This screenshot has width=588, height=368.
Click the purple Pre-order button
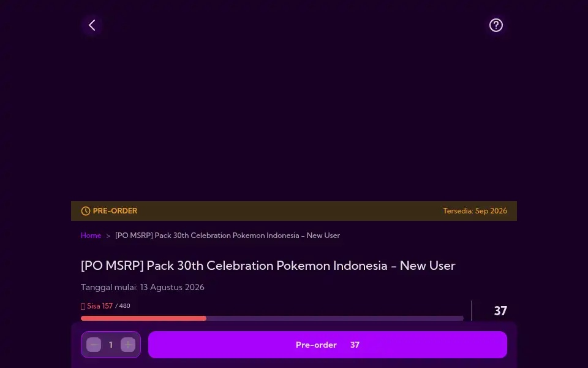click(327, 345)
